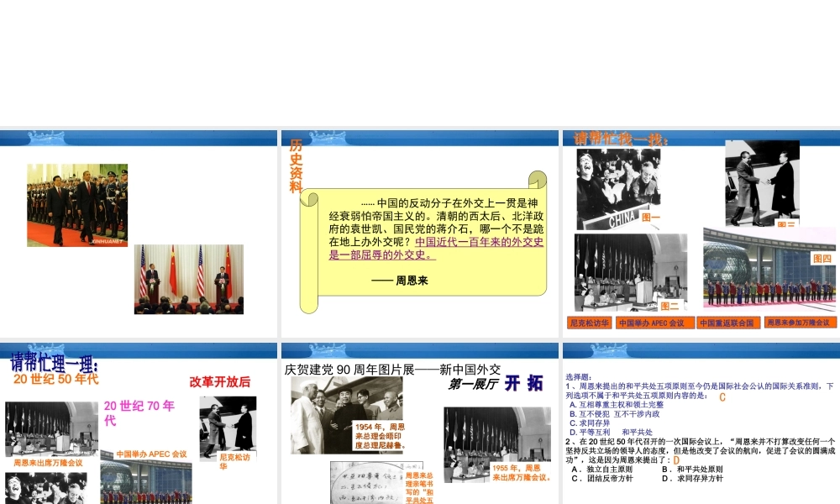840x504 pixels.
Task: Click the heading 20 世纪 50 年代
Action: click(56, 379)
